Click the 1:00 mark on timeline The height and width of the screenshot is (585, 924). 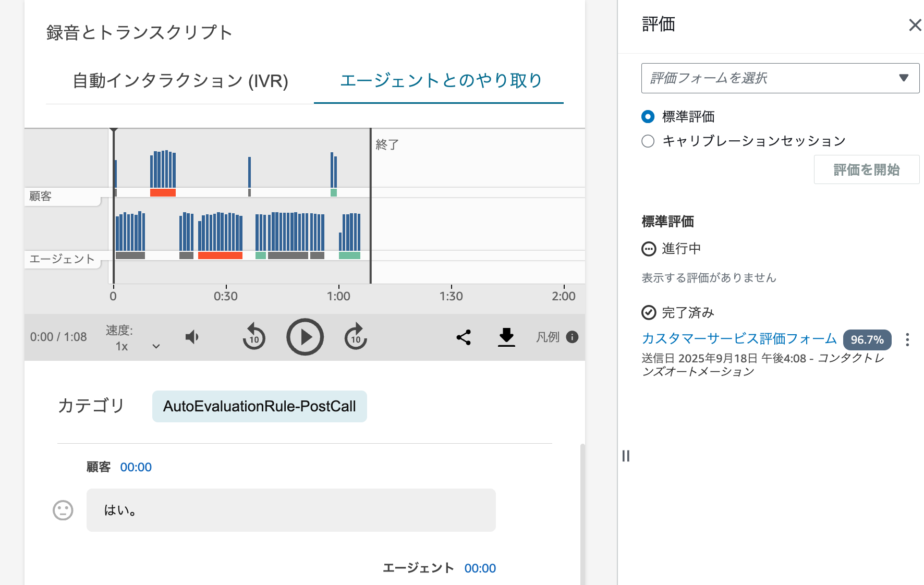point(338,296)
